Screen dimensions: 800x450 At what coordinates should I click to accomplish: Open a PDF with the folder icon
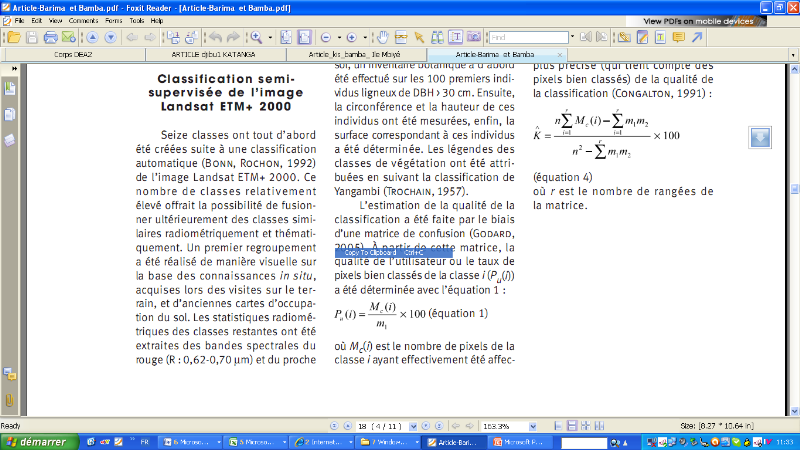point(14,37)
